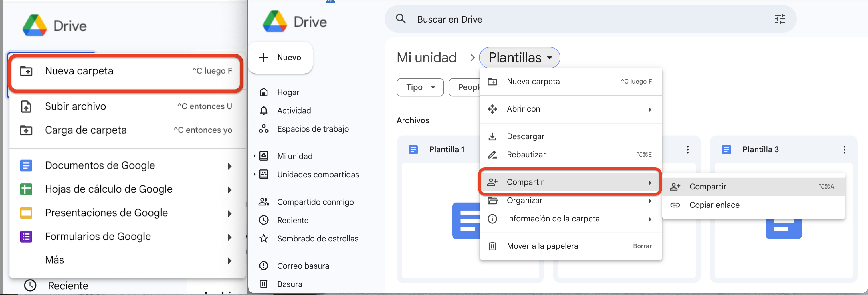This screenshot has height=295, width=868.
Task: Click the magnifier icon in search bar
Action: (x=401, y=19)
